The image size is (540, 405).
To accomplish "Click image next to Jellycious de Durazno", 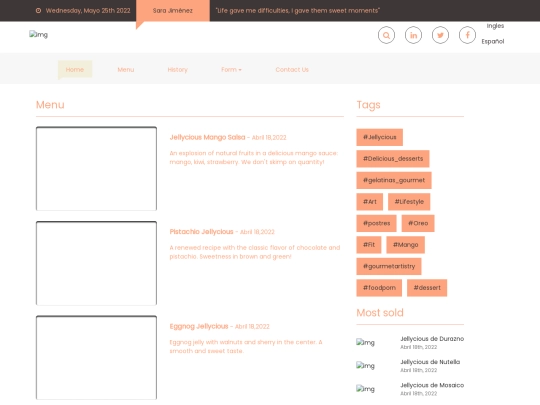I will [365, 342].
